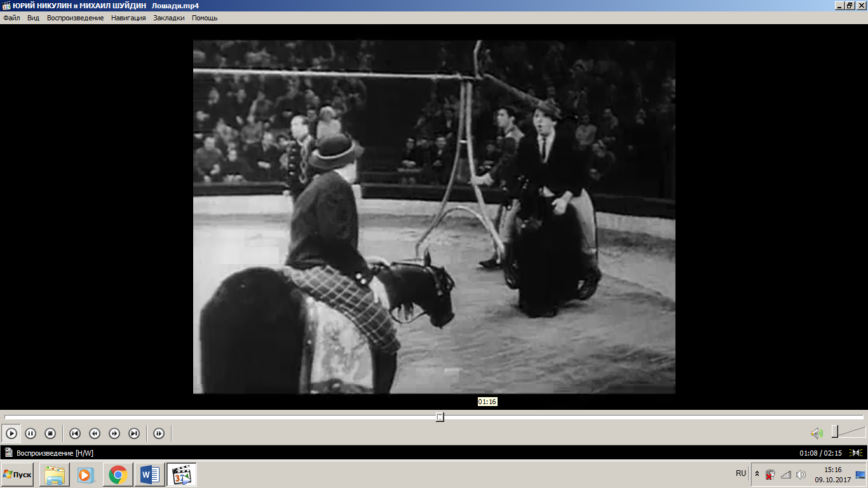Click the Воспроизведение [H/W] status text
868x488 pixels.
(55, 453)
